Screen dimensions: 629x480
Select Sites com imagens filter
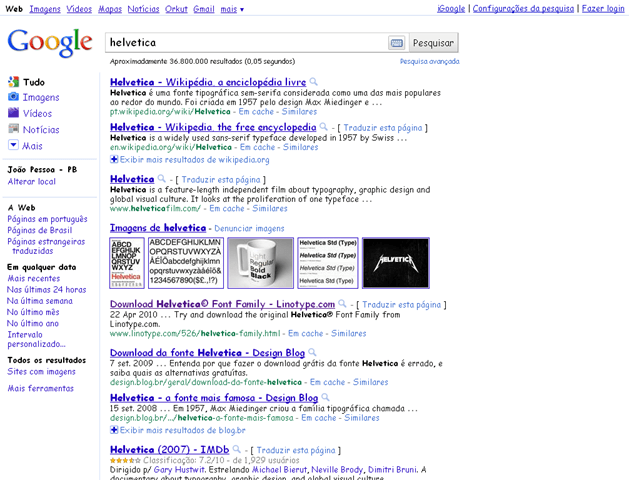click(x=41, y=372)
